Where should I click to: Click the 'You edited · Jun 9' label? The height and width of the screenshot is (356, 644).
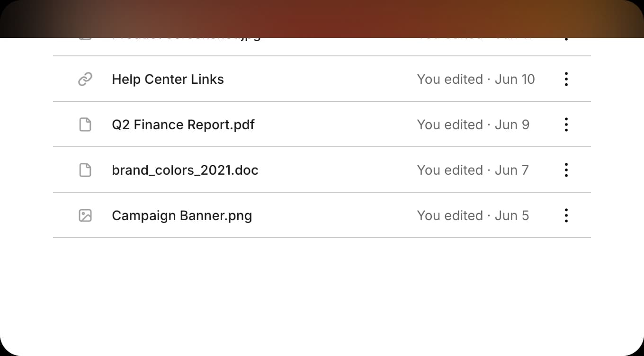click(x=473, y=125)
